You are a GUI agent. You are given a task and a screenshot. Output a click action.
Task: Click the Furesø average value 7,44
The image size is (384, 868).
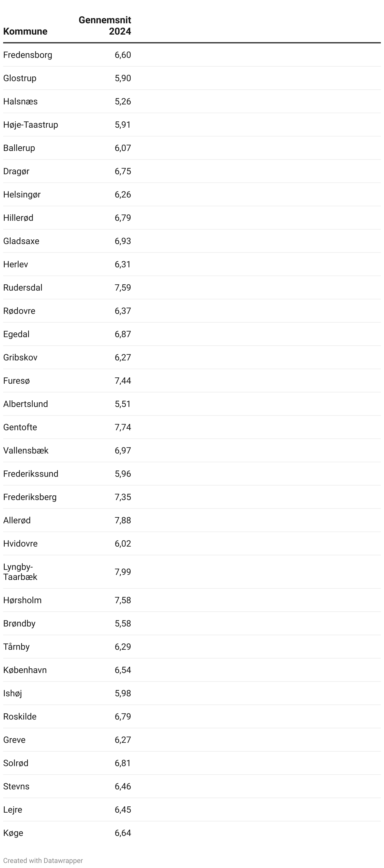123,381
